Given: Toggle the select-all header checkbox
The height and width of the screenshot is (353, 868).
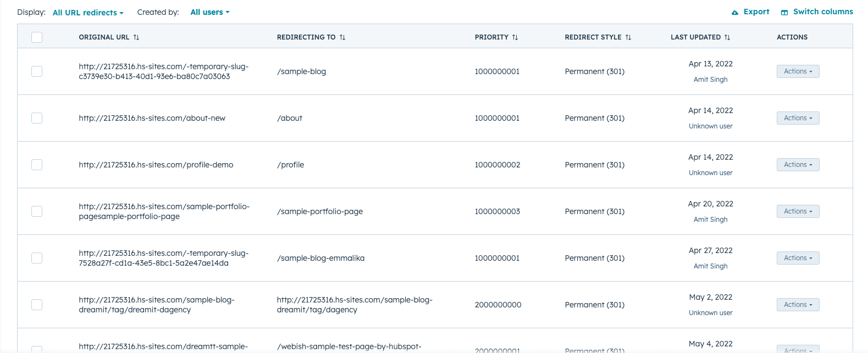Looking at the screenshot, I should tap(37, 37).
